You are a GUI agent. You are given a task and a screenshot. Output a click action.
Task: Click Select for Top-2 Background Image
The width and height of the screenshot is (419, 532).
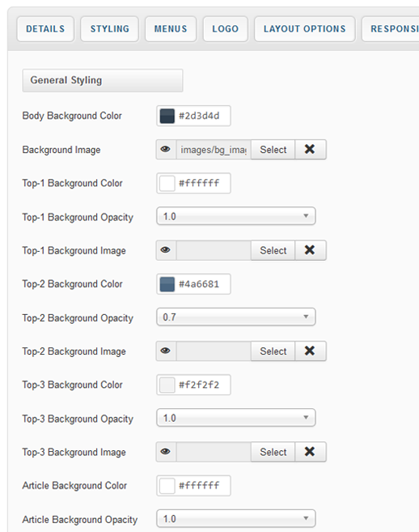coord(273,351)
